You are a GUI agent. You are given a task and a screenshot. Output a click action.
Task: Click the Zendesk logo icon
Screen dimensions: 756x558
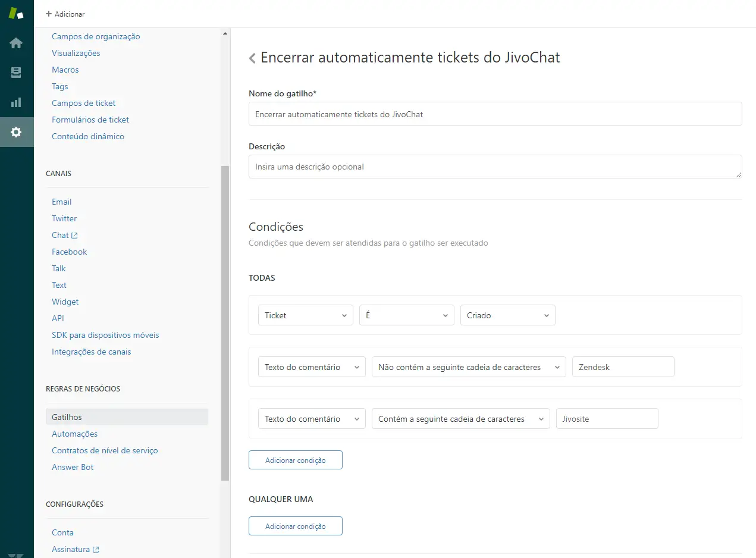16,14
